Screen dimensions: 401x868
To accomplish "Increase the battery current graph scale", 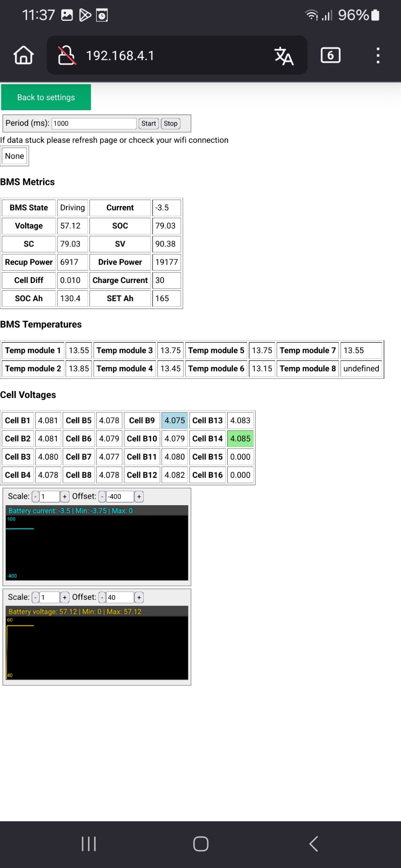I will tap(65, 496).
